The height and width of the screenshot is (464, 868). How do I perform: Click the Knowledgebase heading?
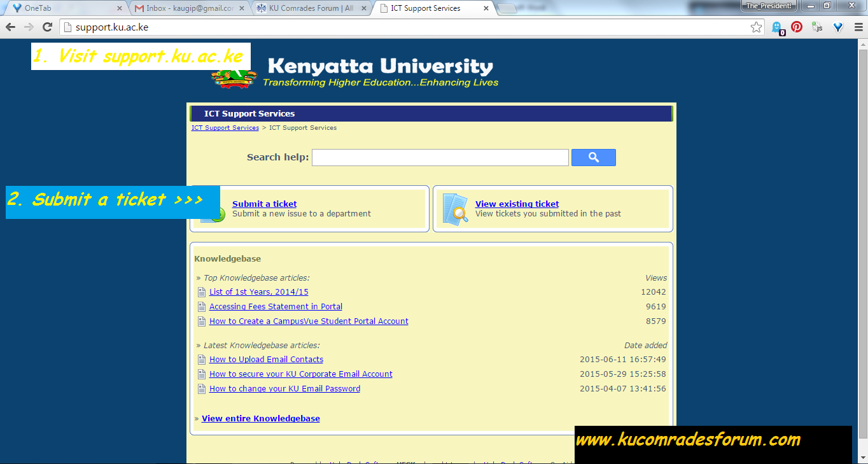click(227, 259)
